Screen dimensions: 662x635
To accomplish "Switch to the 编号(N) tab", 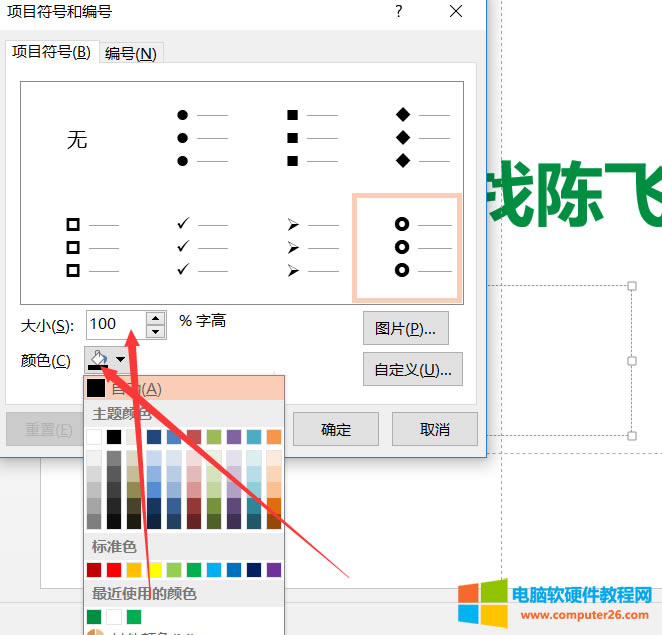I will (x=131, y=54).
